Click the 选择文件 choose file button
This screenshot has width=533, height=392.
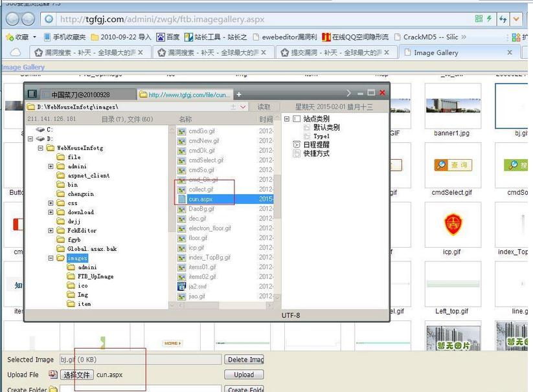point(77,375)
